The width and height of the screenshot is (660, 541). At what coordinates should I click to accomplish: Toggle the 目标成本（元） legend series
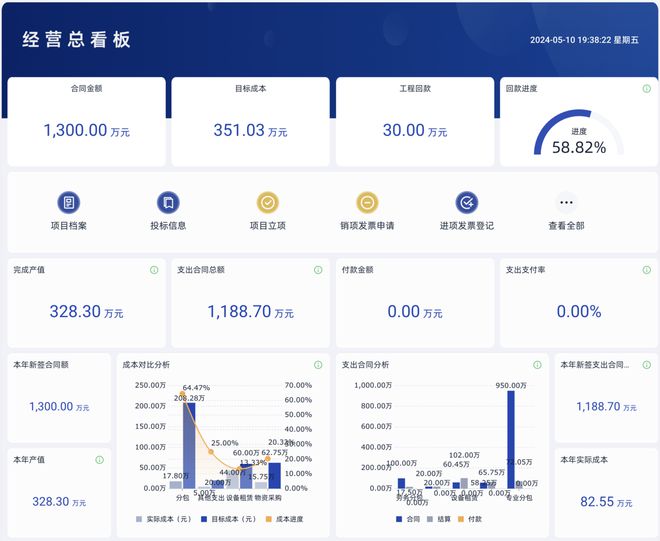pos(229,519)
